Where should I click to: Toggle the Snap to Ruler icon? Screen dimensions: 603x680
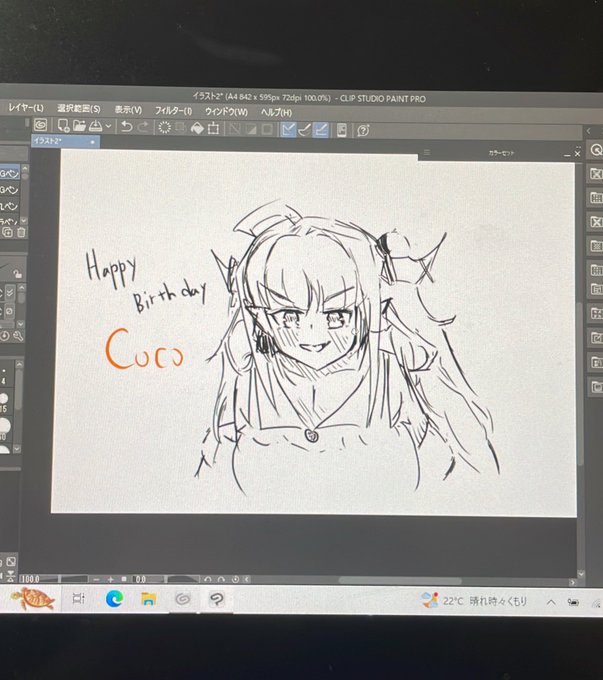(288, 130)
